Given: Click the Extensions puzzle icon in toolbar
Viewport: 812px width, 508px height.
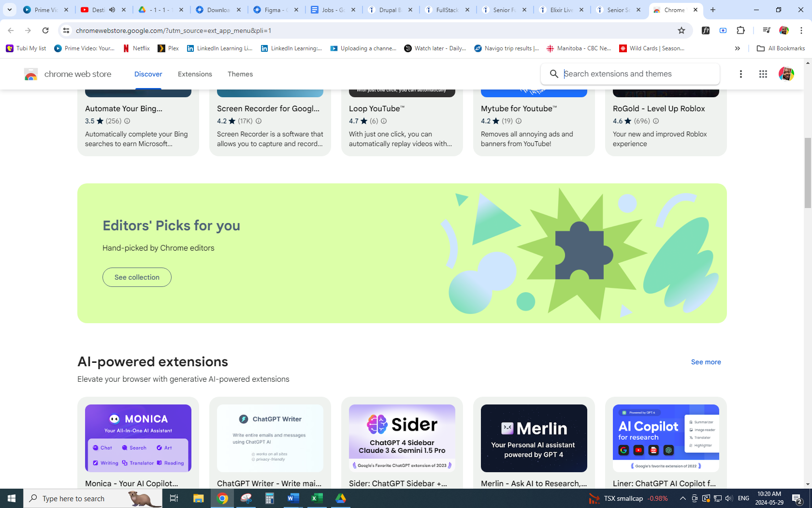Looking at the screenshot, I should (x=740, y=30).
